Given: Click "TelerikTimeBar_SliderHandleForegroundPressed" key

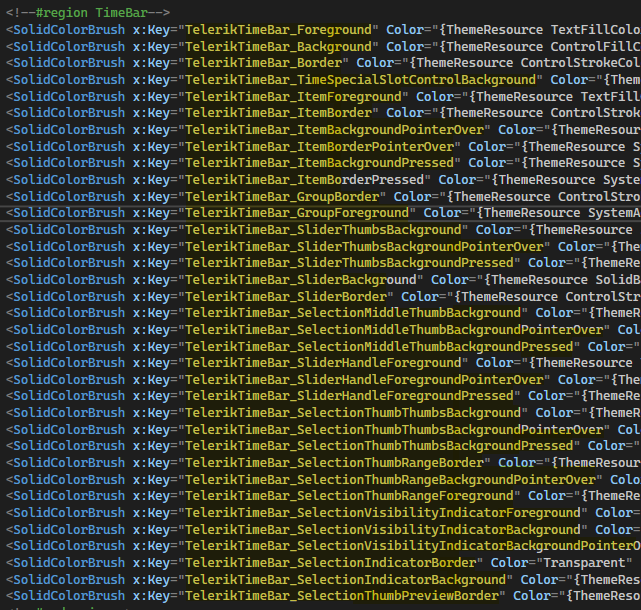Looking at the screenshot, I should 350,396.
